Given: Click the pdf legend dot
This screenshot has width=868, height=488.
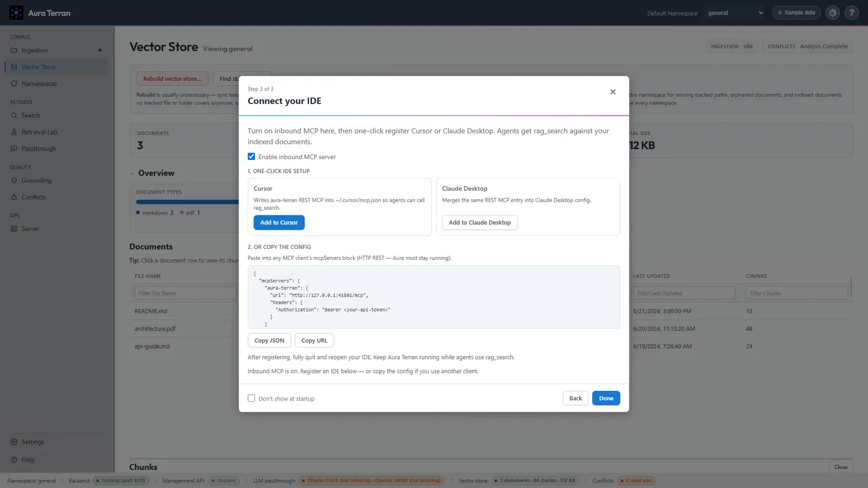Looking at the screenshot, I should [x=182, y=213].
